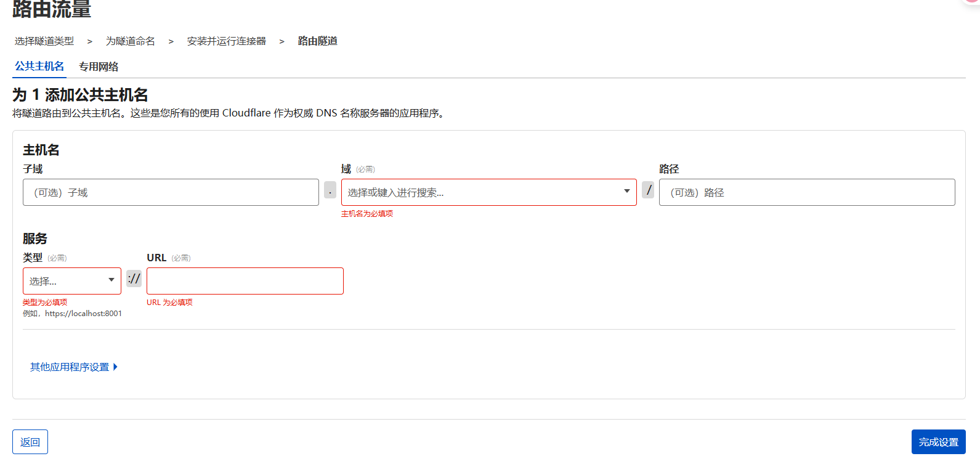980x472 pixels.
Task: Click the 路径 path input field
Action: pos(806,192)
